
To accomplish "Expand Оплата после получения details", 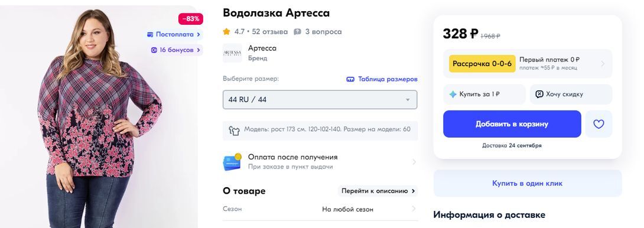I will click(x=320, y=162).
